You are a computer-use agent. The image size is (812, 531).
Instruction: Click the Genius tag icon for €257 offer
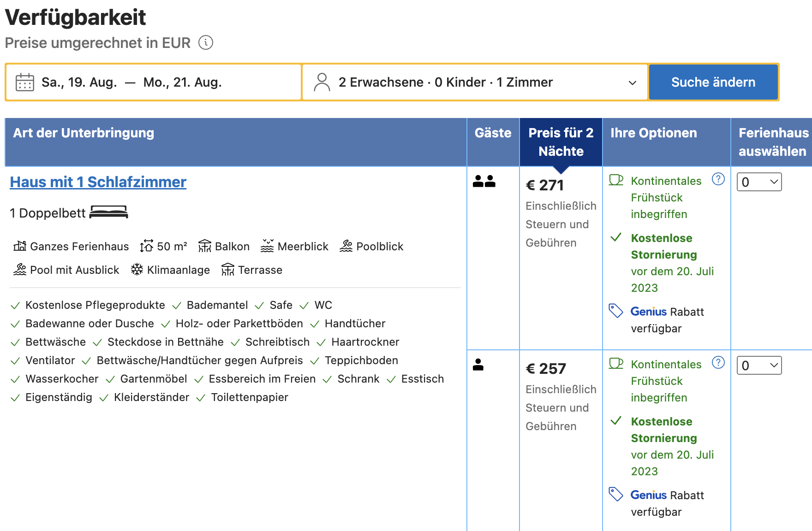(616, 494)
